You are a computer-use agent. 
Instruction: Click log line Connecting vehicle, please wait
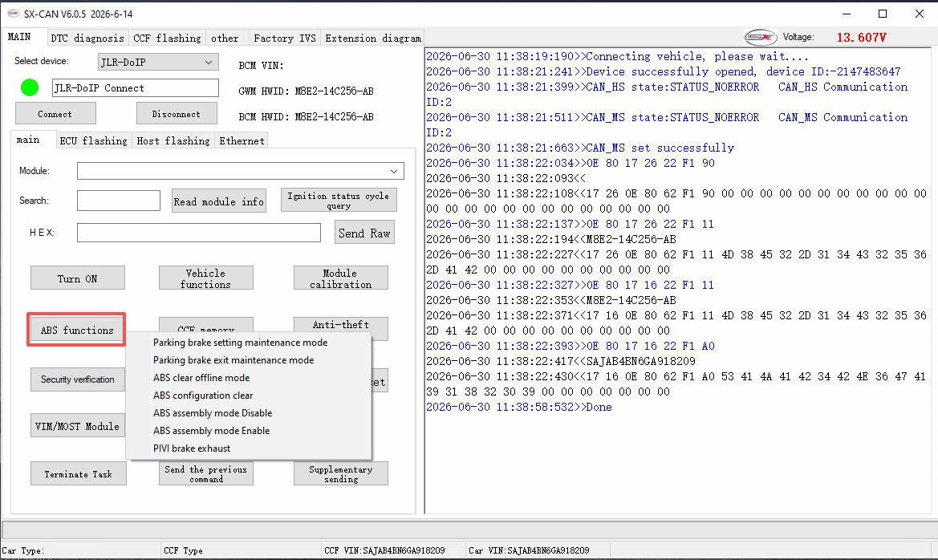pos(617,56)
